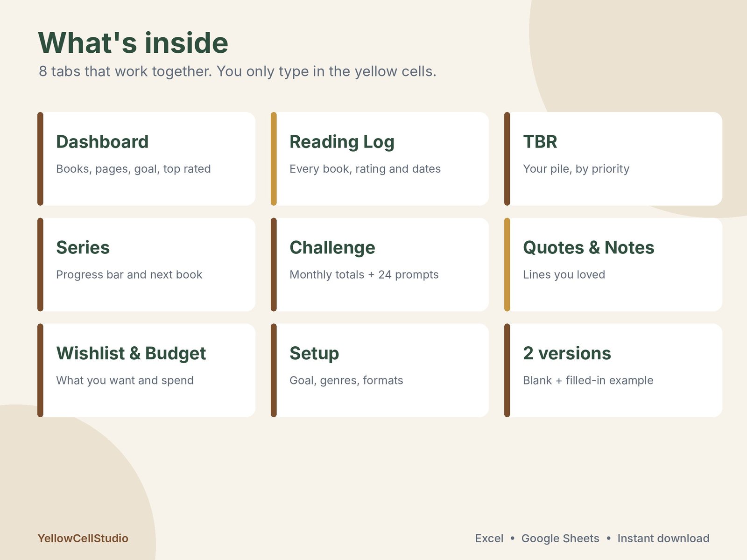
Task: Click "Books, pages, goal, top rated" text
Action: pyautogui.click(x=134, y=169)
